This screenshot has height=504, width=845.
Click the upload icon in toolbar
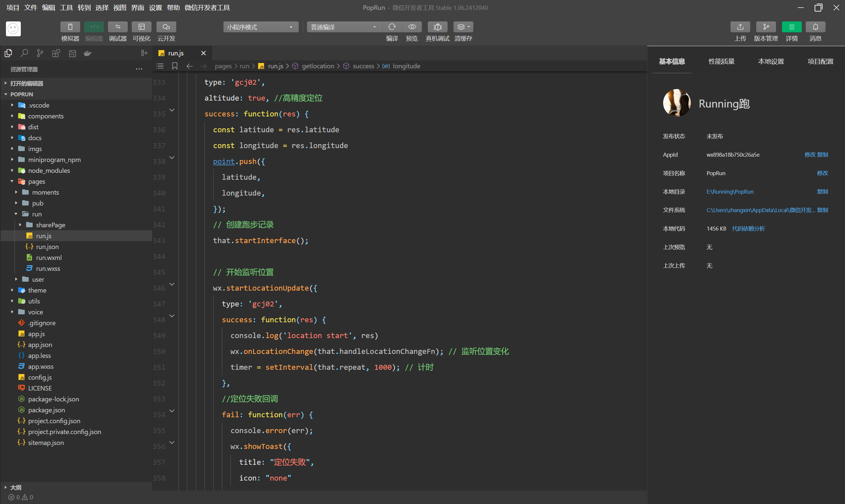pyautogui.click(x=740, y=27)
